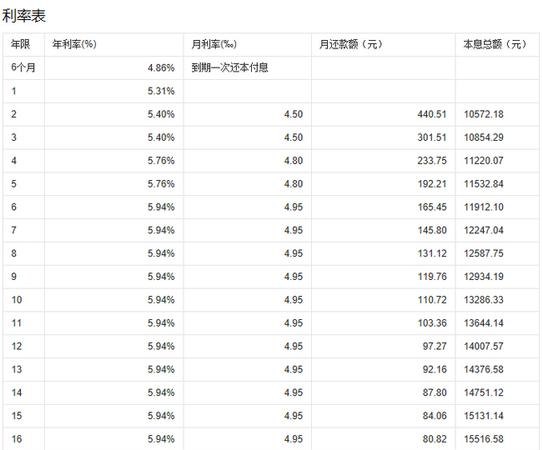Click the 利率表 heading

pyautogui.click(x=24, y=16)
